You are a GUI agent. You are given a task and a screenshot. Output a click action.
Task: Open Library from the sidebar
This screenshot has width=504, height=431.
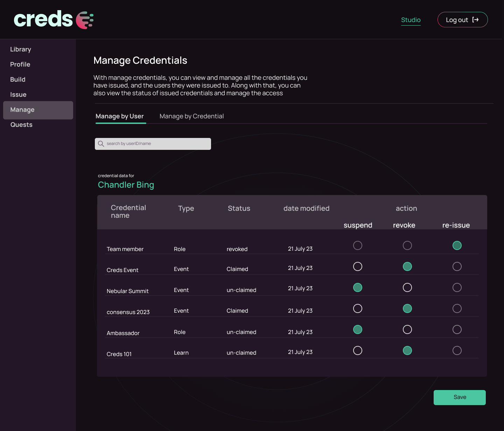(x=21, y=49)
